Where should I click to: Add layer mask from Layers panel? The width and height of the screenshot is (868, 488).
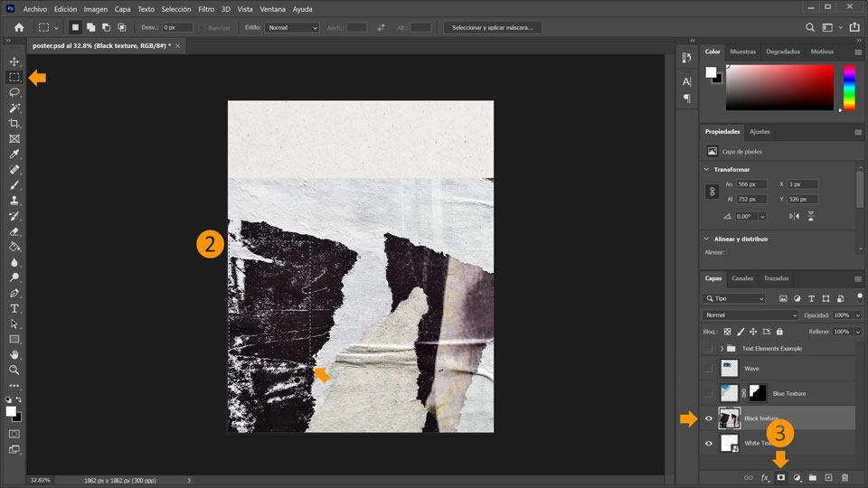[x=780, y=477]
